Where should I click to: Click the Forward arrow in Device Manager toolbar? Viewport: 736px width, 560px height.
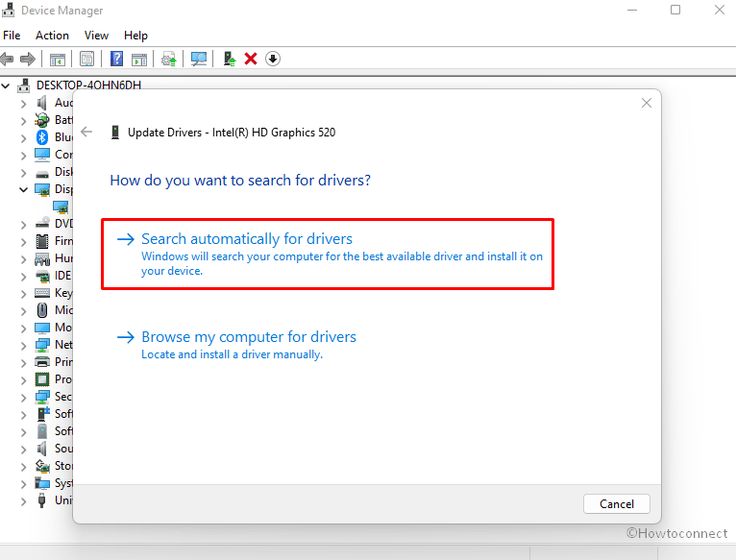pyautogui.click(x=28, y=60)
